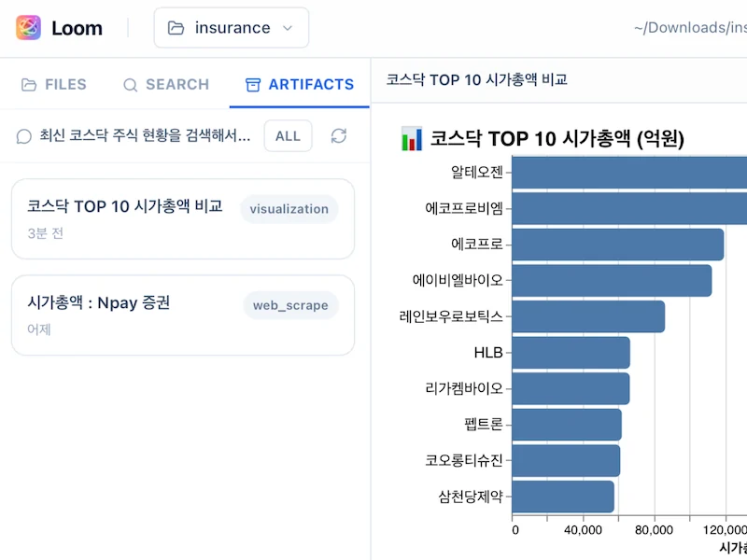Switch to the SEARCH tab

[x=165, y=84]
